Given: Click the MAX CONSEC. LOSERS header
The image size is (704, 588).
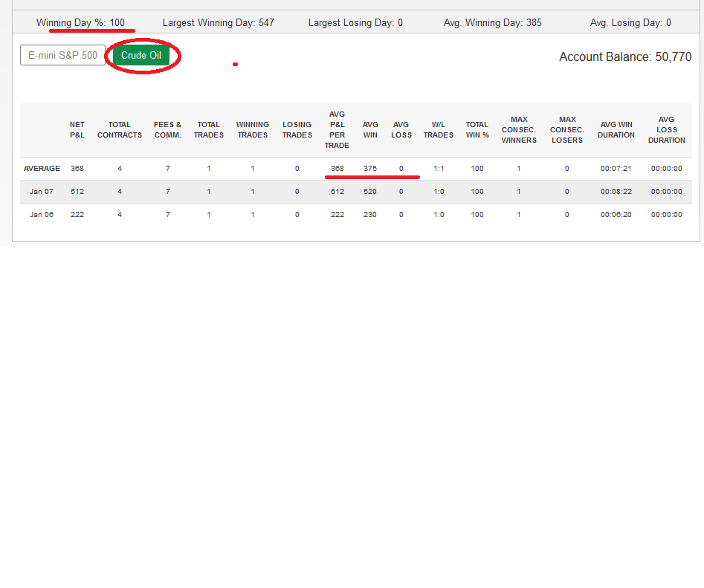Looking at the screenshot, I should pos(567,130).
